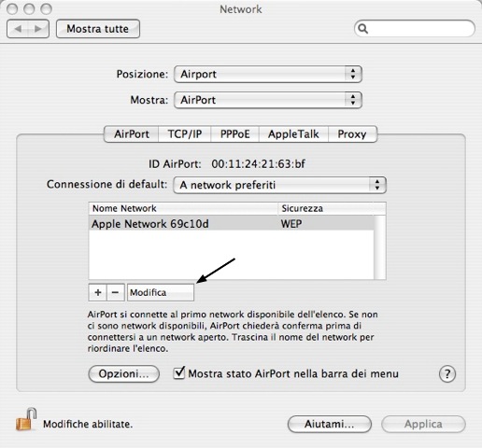Select the Apple Network 69c10d row

pyautogui.click(x=231, y=224)
